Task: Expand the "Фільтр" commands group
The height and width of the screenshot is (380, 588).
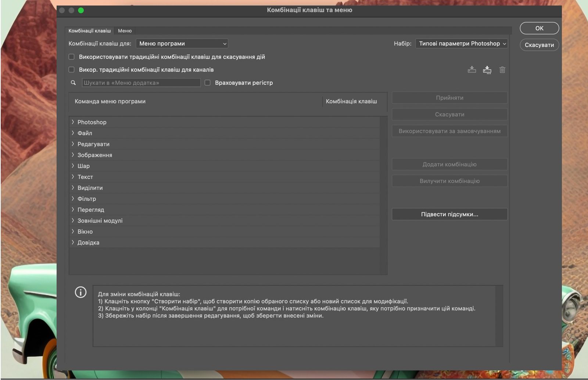Action: 73,199
